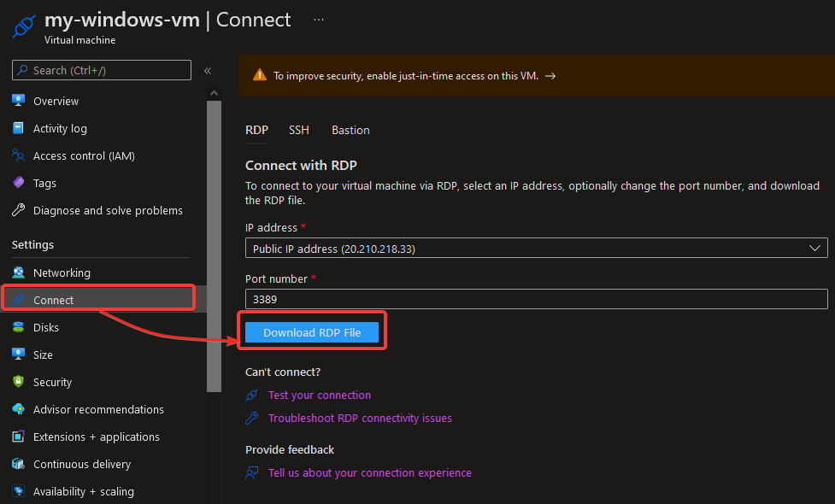Screen dimensions: 835x504
Task: Click the Activity log icon
Action: click(x=19, y=128)
